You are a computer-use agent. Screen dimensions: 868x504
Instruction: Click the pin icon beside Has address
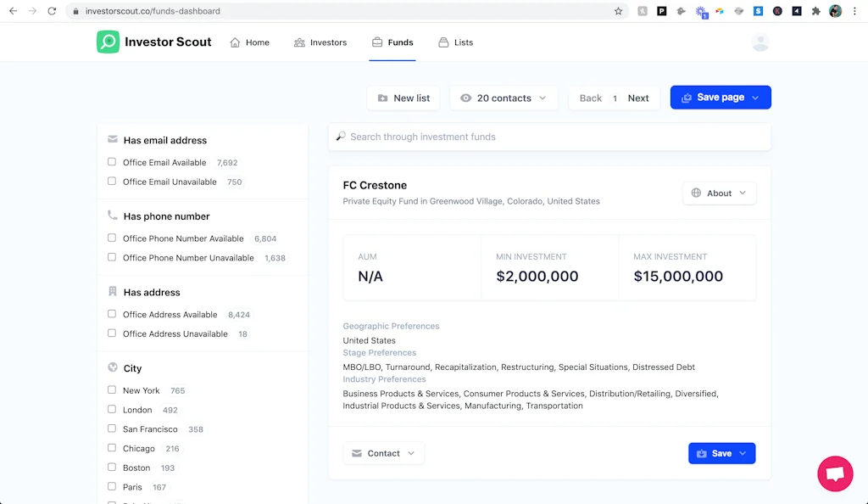tap(111, 292)
